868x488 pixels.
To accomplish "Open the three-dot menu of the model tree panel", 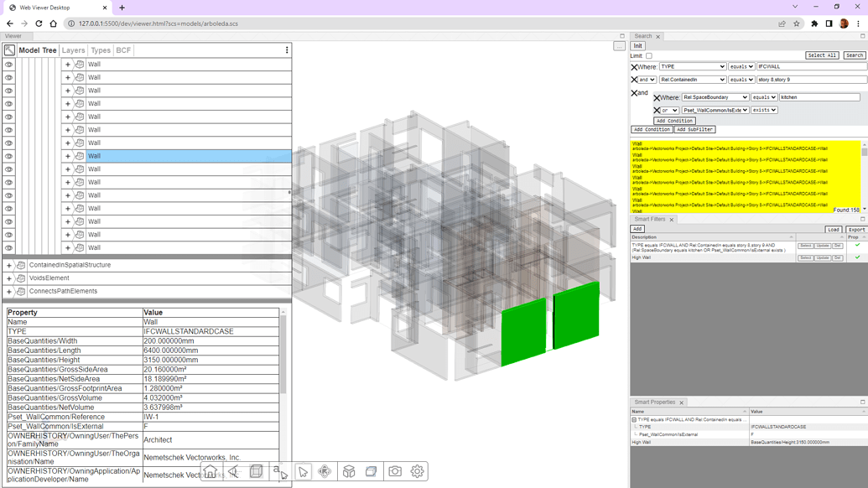I will [x=287, y=49].
